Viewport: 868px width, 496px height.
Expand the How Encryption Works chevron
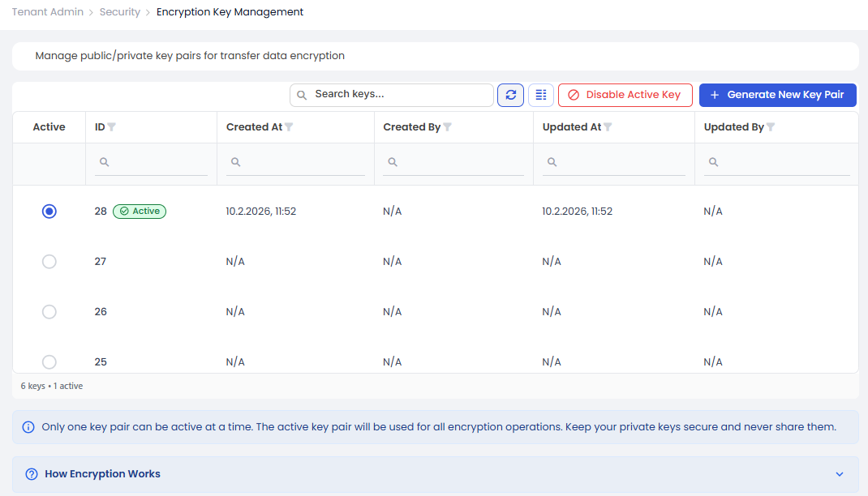[x=840, y=474]
